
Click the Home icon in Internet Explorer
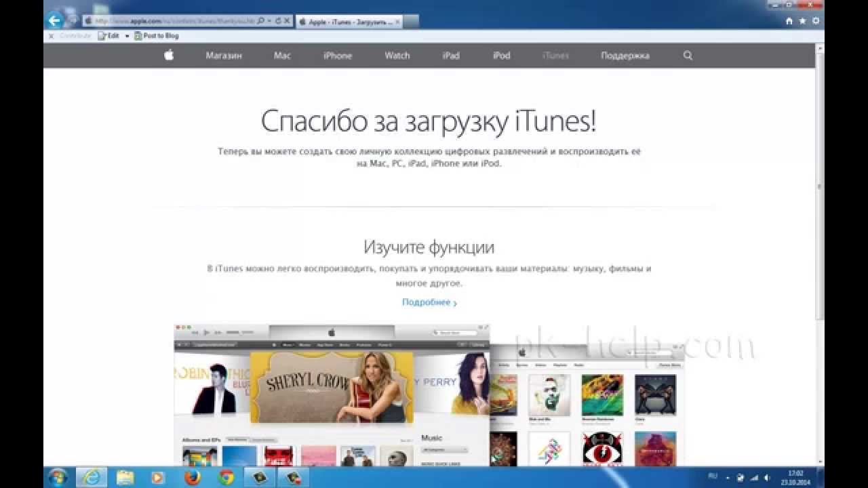coord(789,21)
